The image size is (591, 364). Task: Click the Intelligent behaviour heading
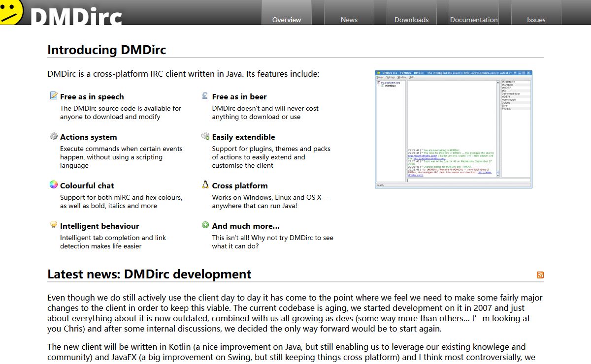pos(99,226)
